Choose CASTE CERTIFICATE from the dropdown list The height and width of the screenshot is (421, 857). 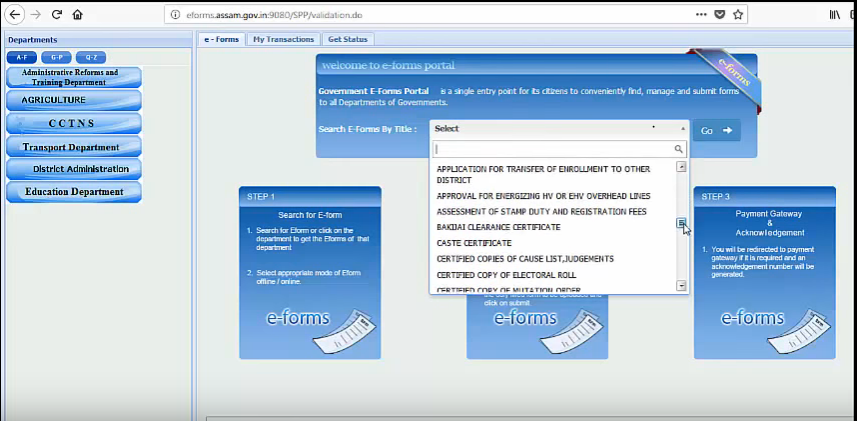(474, 243)
